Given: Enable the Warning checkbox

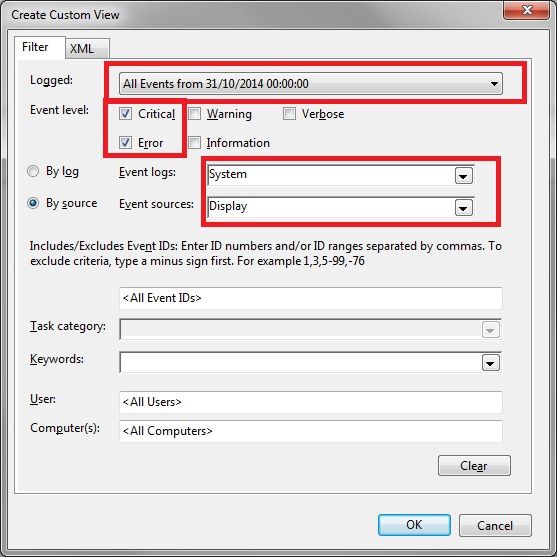Looking at the screenshot, I should [x=194, y=114].
